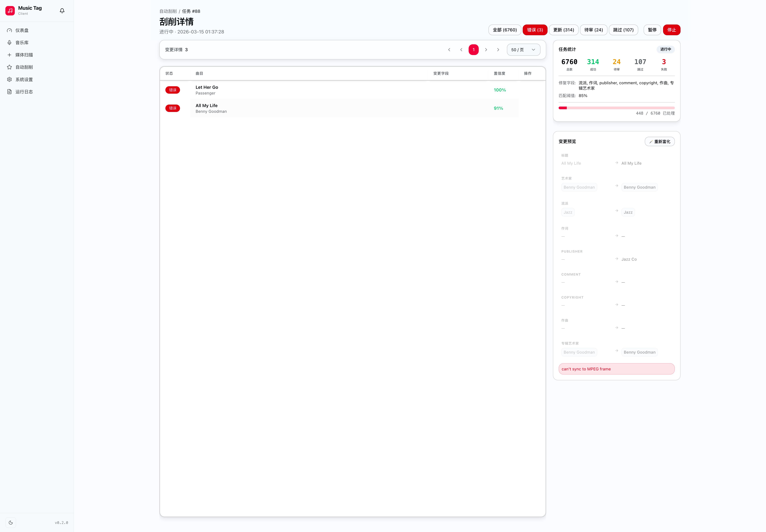The width and height of the screenshot is (766, 532).
Task: Expand the 50 / 页 page size dropdown
Action: pyautogui.click(x=523, y=50)
